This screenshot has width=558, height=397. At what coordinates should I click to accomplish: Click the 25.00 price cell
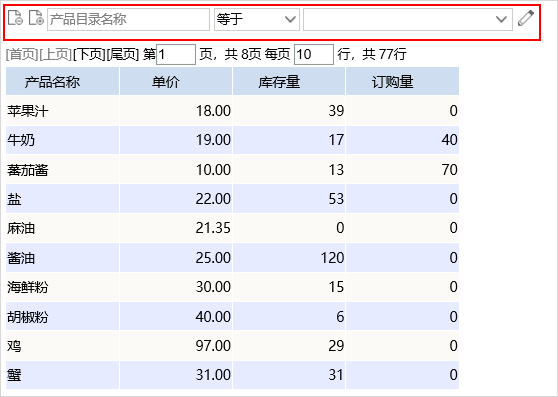point(176,258)
